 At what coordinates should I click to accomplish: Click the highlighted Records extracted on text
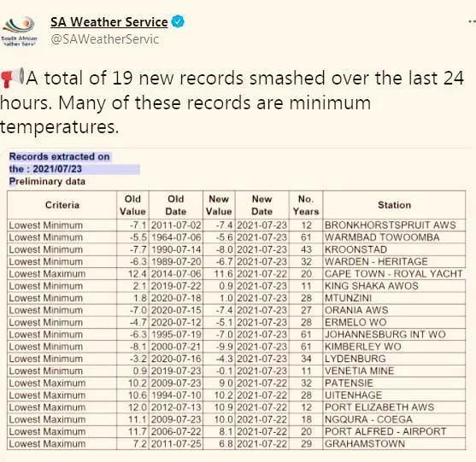[60, 156]
